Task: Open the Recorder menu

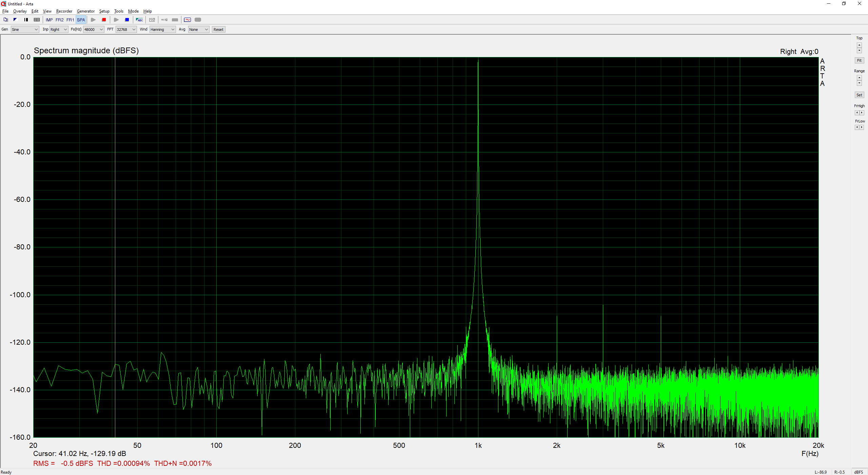Action: tap(64, 11)
